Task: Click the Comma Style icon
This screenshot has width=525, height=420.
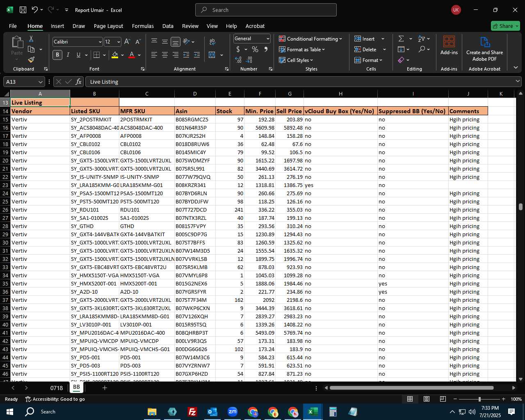Action: click(266, 49)
